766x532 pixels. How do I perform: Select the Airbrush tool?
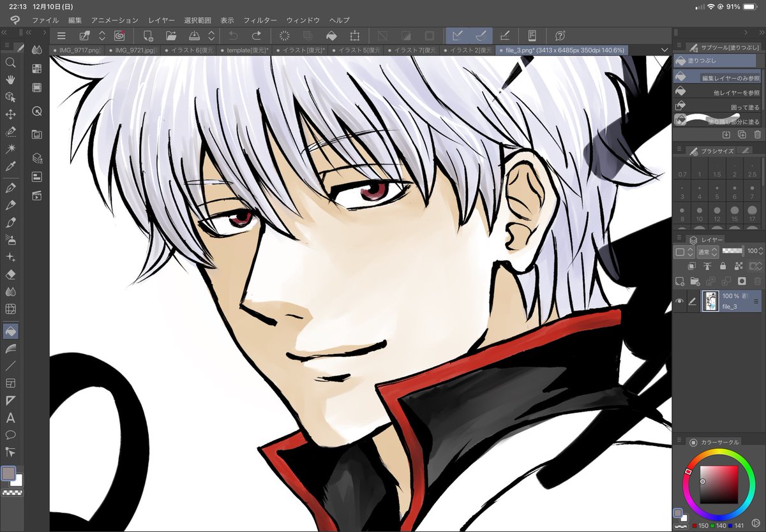[x=10, y=240]
